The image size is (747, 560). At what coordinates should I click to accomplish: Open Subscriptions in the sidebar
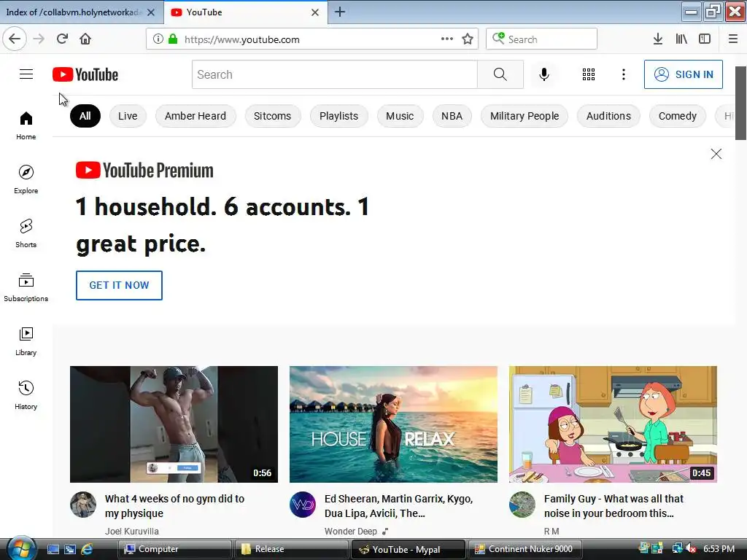[x=26, y=287]
